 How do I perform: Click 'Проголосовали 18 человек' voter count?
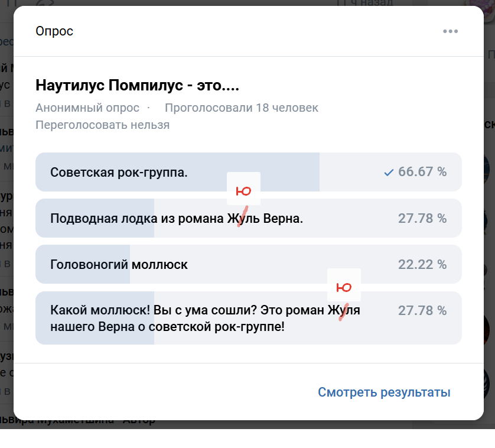241,108
